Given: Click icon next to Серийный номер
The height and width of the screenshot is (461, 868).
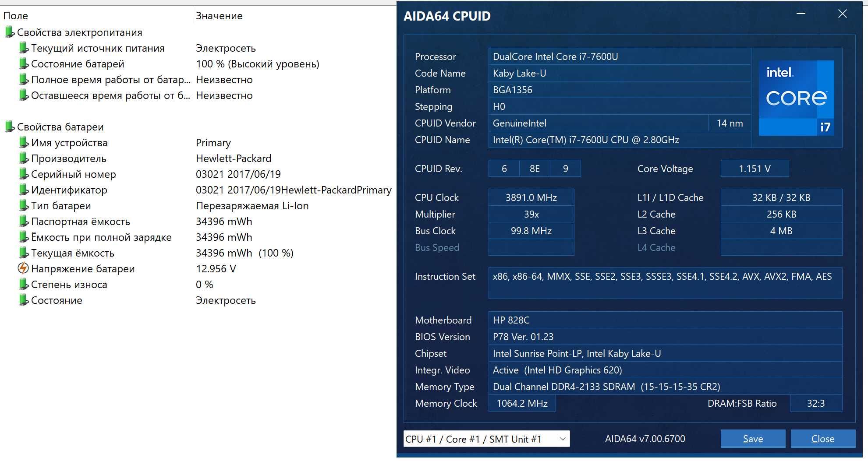Looking at the screenshot, I should tap(24, 174).
